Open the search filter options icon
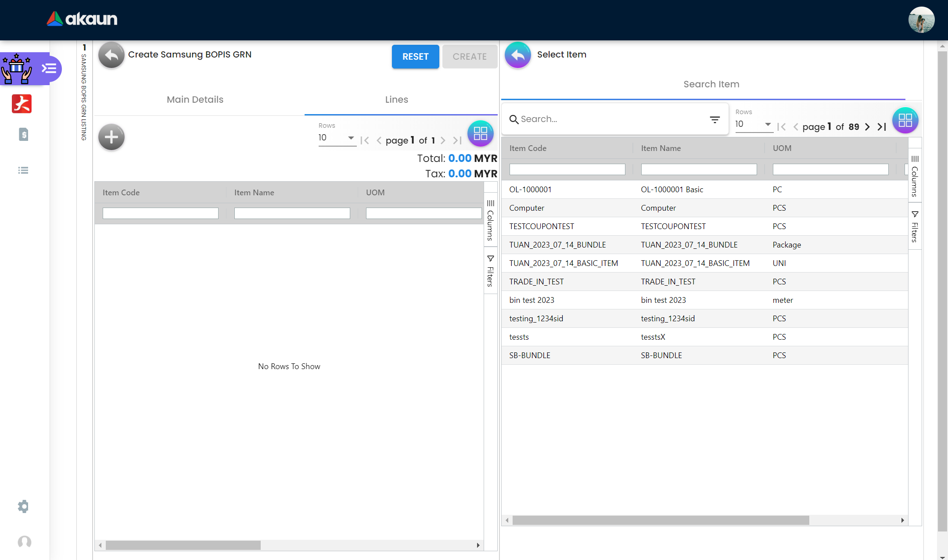This screenshot has height=560, width=948. click(x=715, y=119)
